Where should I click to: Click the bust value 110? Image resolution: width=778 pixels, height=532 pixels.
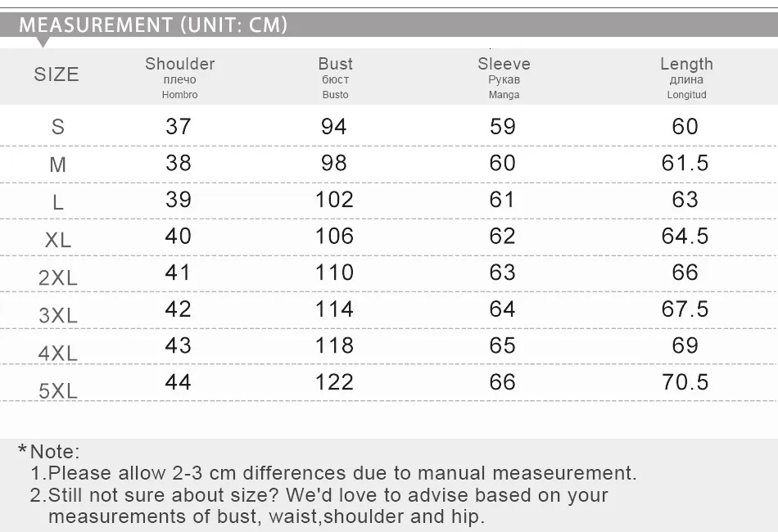[334, 272]
